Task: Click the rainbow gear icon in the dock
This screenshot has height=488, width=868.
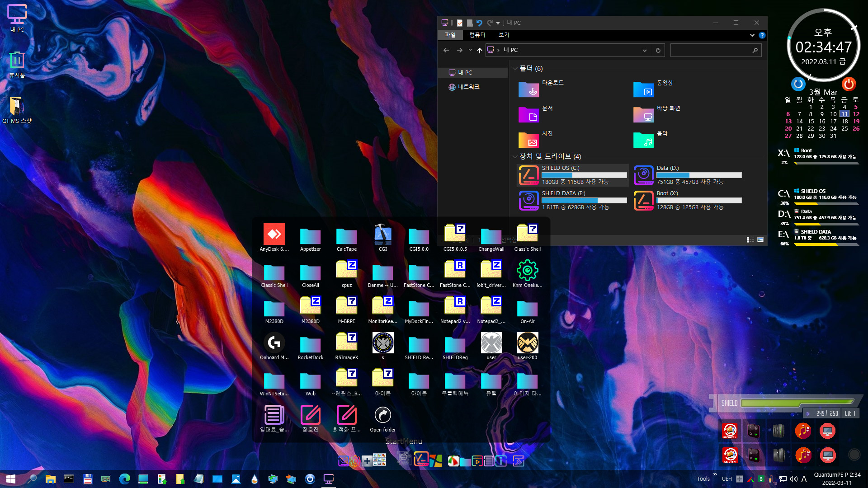Action: [355, 461]
